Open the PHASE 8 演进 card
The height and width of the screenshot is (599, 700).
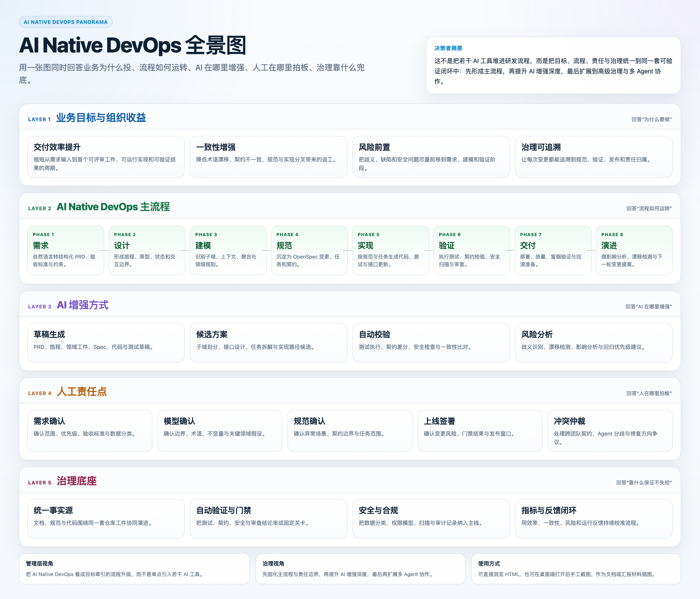(634, 250)
